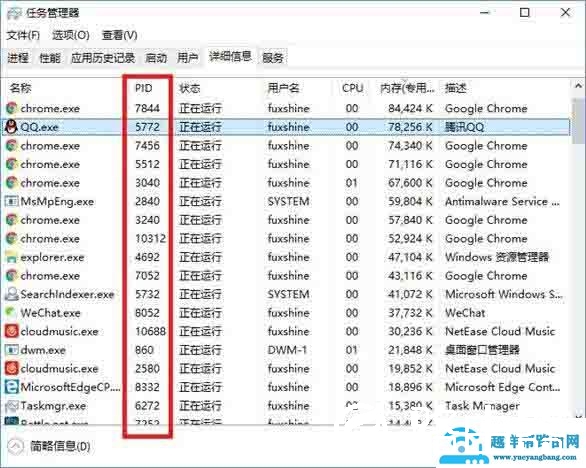Click the dwm.exe process icon
This screenshot has width=586, height=468.
(x=11, y=350)
